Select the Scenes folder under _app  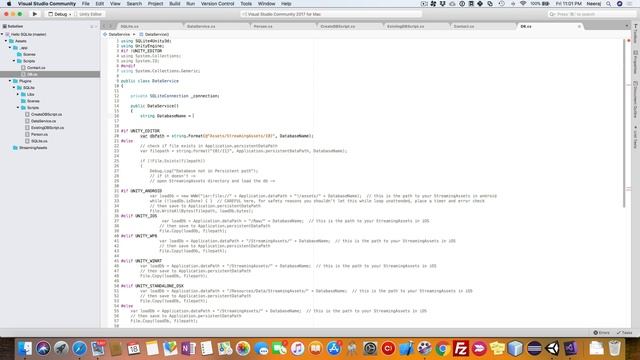tap(29, 54)
